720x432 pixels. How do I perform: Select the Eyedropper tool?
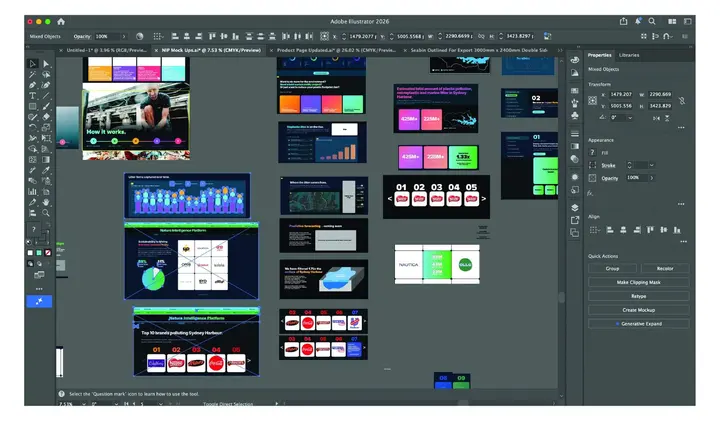click(46, 170)
